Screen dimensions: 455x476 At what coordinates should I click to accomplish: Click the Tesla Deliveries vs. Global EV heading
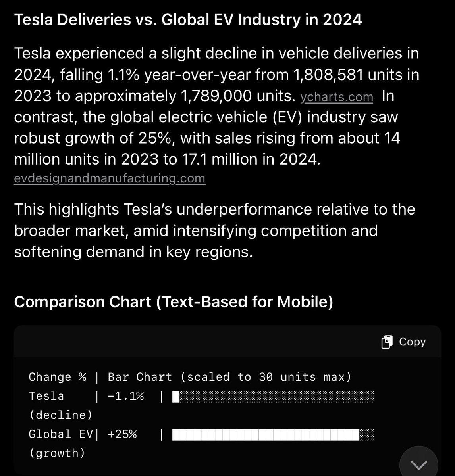click(x=188, y=20)
